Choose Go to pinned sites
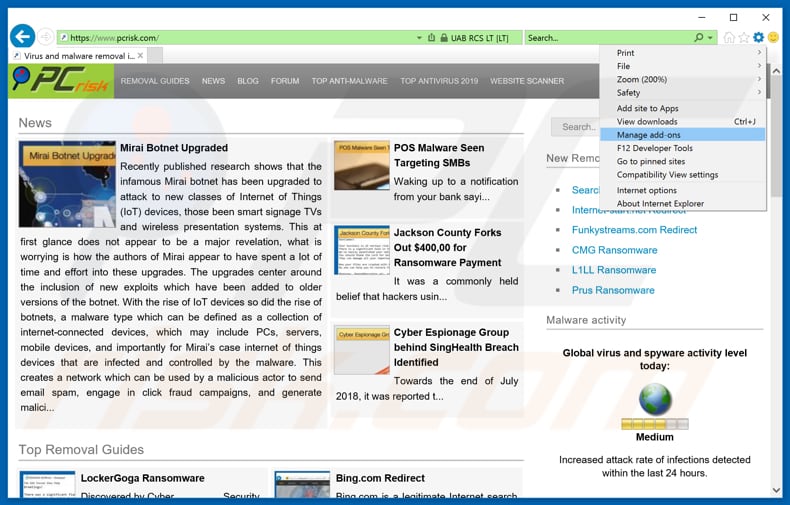The height and width of the screenshot is (505, 790). click(x=682, y=161)
